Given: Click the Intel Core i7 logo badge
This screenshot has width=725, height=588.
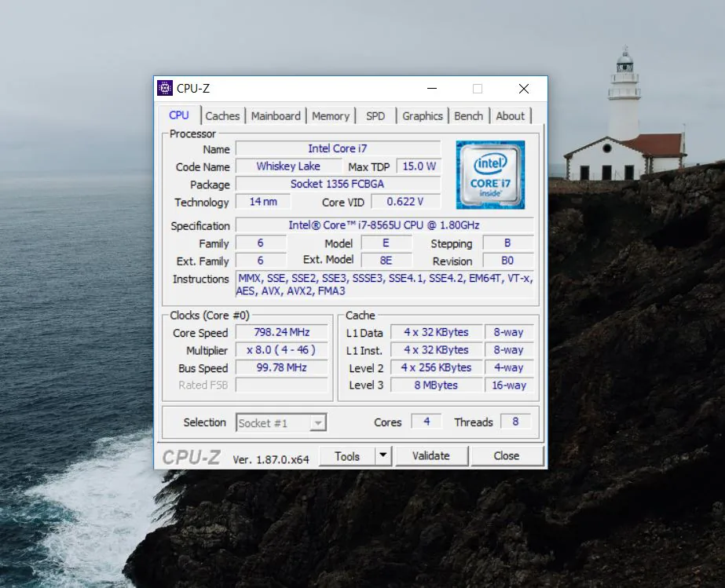Looking at the screenshot, I should [x=490, y=175].
